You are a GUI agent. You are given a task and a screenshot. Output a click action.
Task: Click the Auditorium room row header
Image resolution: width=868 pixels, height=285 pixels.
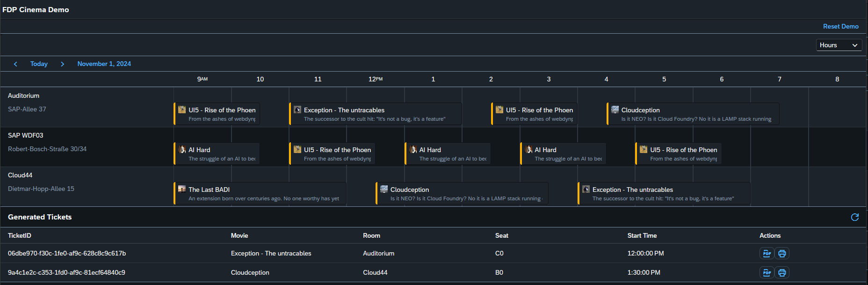pyautogui.click(x=87, y=107)
